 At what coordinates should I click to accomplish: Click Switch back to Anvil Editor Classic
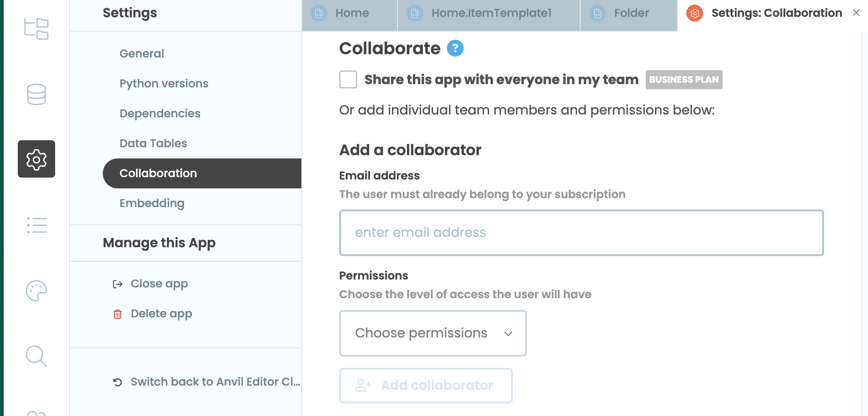pos(215,382)
